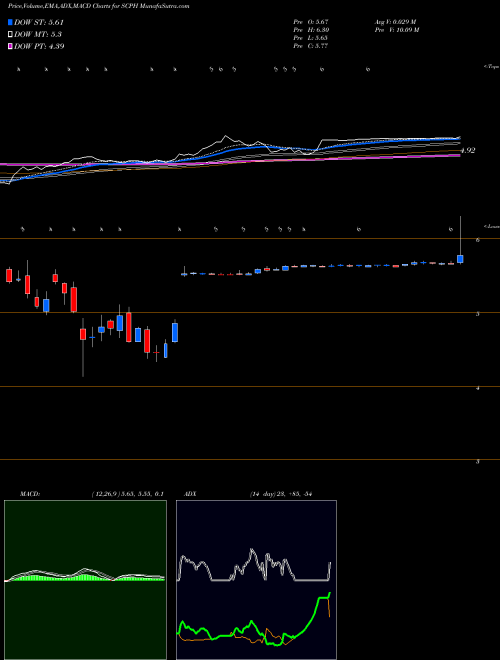This screenshot has height=660, width=500.
Task: Click the 'ADX' panel heading
Action: [x=191, y=494]
